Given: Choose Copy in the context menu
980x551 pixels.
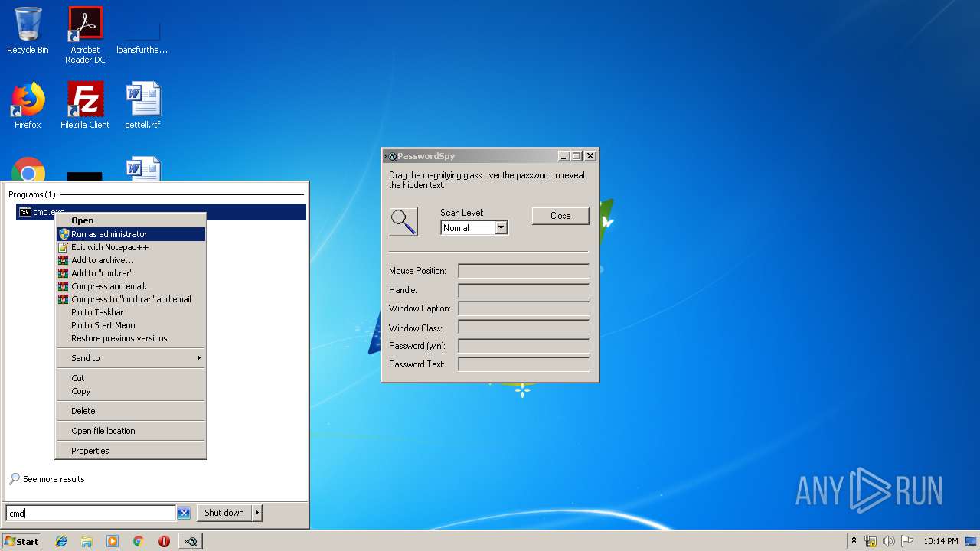Looking at the screenshot, I should point(131,391).
